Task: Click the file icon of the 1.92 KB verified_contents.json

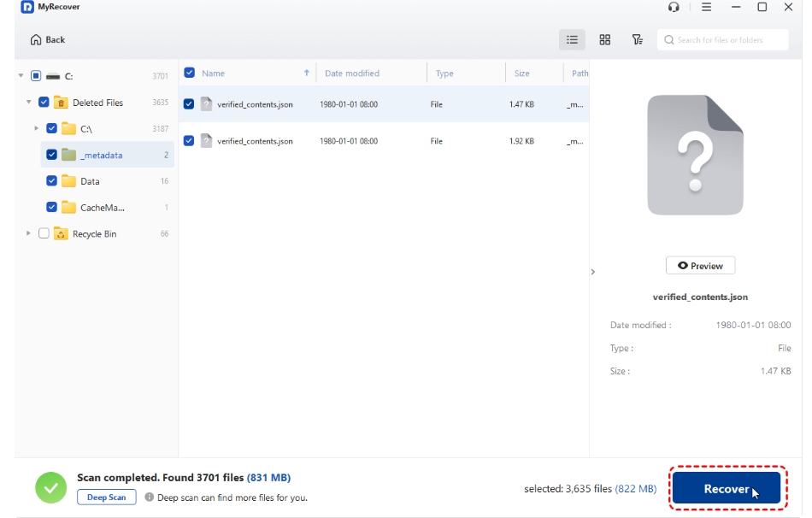Action: coord(206,141)
